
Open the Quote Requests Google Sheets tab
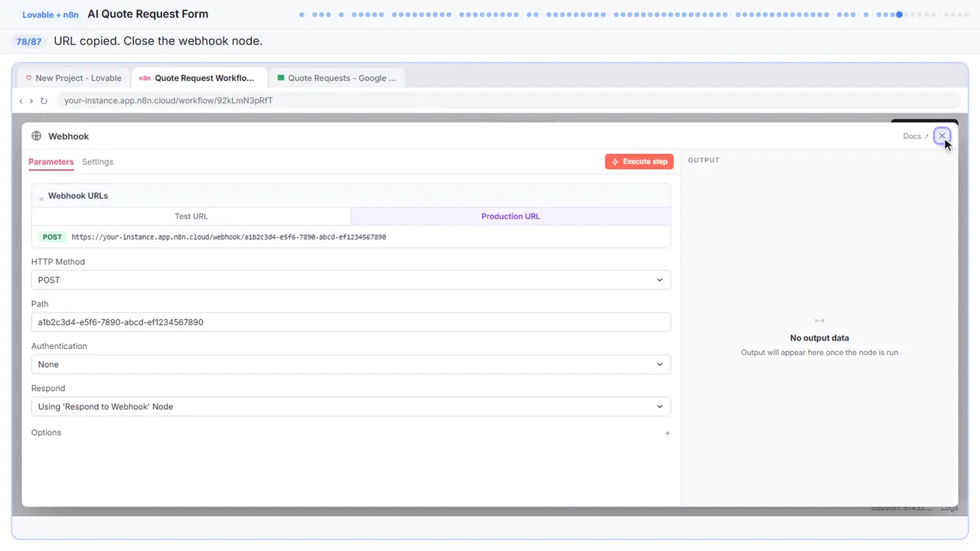click(x=337, y=78)
